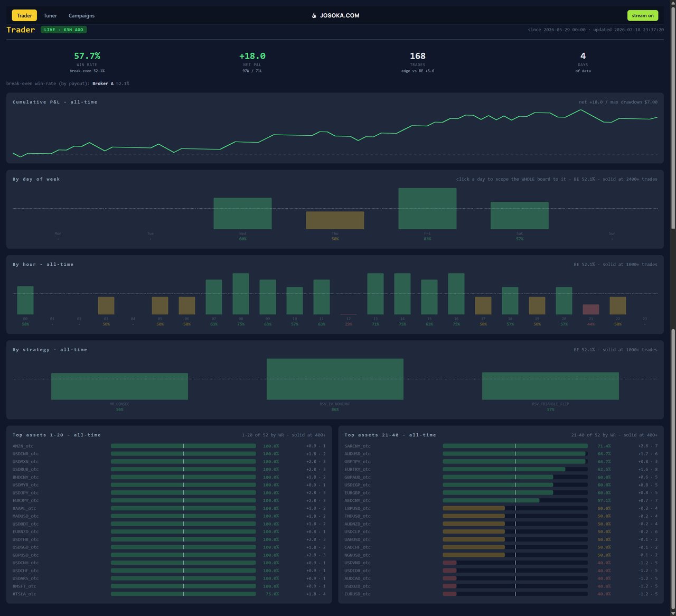Click the Broker A break-even label

[x=103, y=83]
